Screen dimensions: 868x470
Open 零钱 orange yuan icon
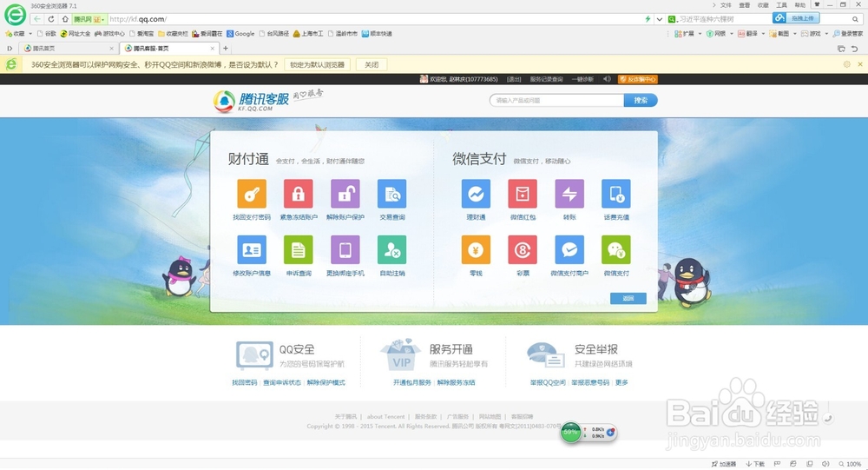(x=476, y=250)
